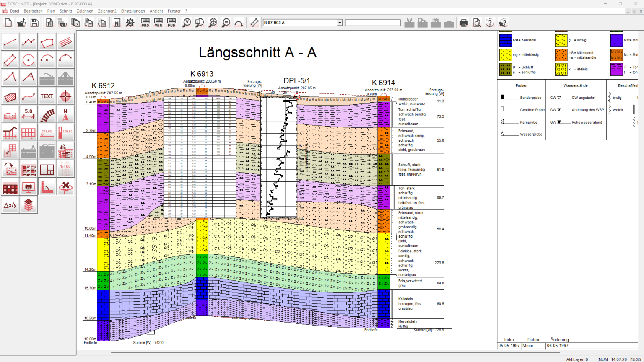Select the 245.00 elevation marker tool
This screenshot has width=644, height=362.
point(47,133)
